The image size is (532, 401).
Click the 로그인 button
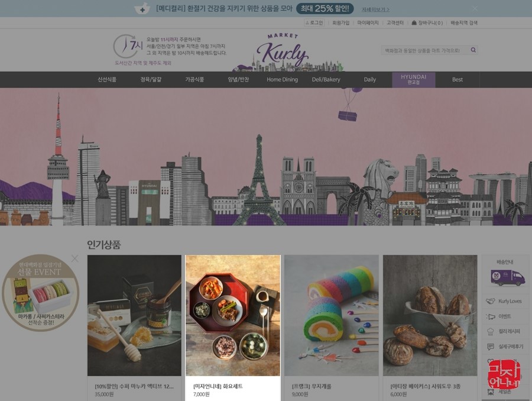(314, 22)
